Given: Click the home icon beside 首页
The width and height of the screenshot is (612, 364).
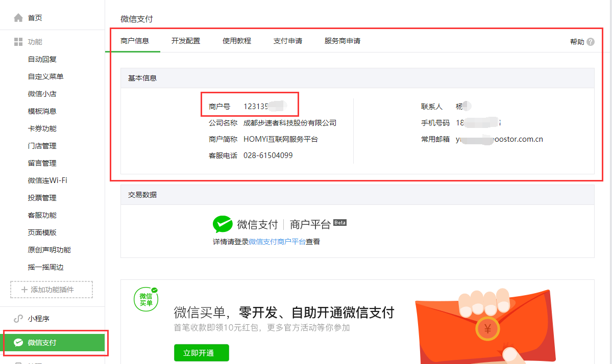Looking at the screenshot, I should tap(18, 18).
